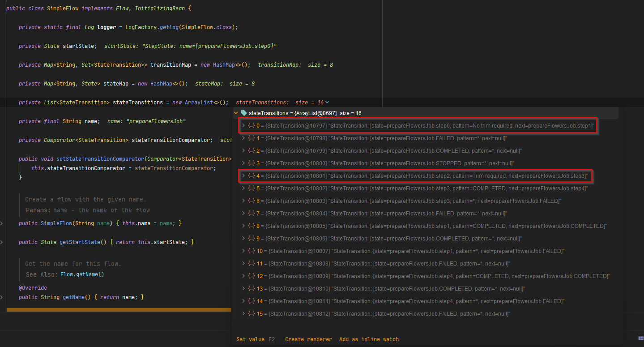Click the Set value action
Image resolution: width=644 pixels, height=347 pixels.
coord(250,339)
